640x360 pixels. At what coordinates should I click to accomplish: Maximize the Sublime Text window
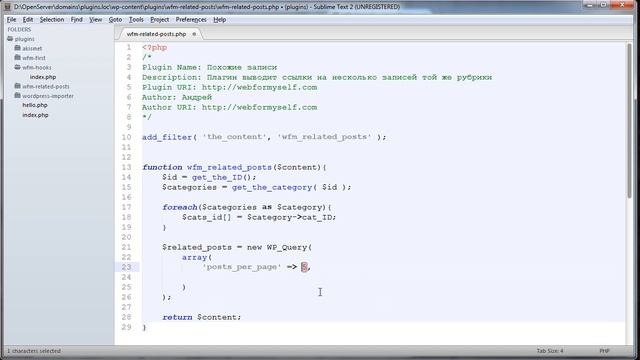coord(603,5)
